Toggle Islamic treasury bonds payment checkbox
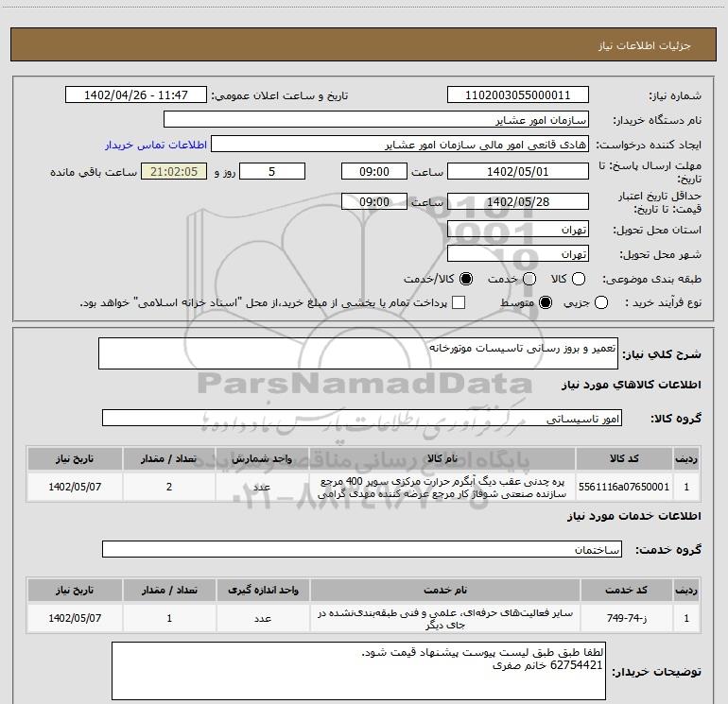The height and width of the screenshot is (704, 728). click(x=459, y=303)
